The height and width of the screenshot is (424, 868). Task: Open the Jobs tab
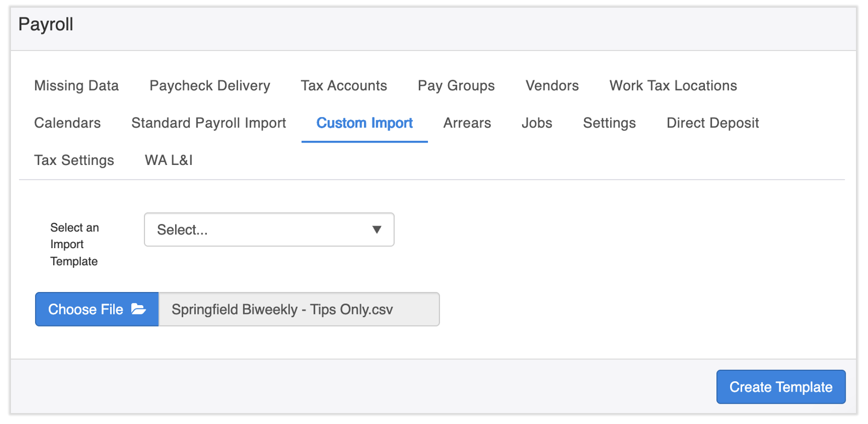click(x=536, y=123)
